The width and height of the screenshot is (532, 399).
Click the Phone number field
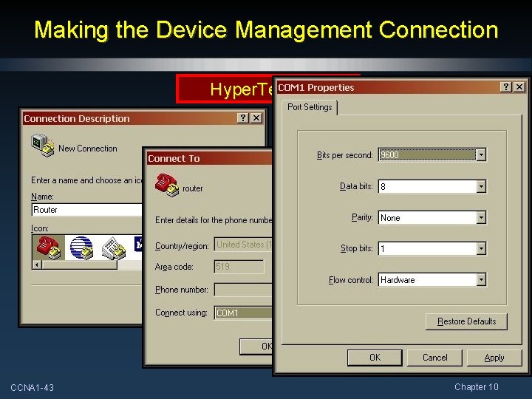point(243,290)
